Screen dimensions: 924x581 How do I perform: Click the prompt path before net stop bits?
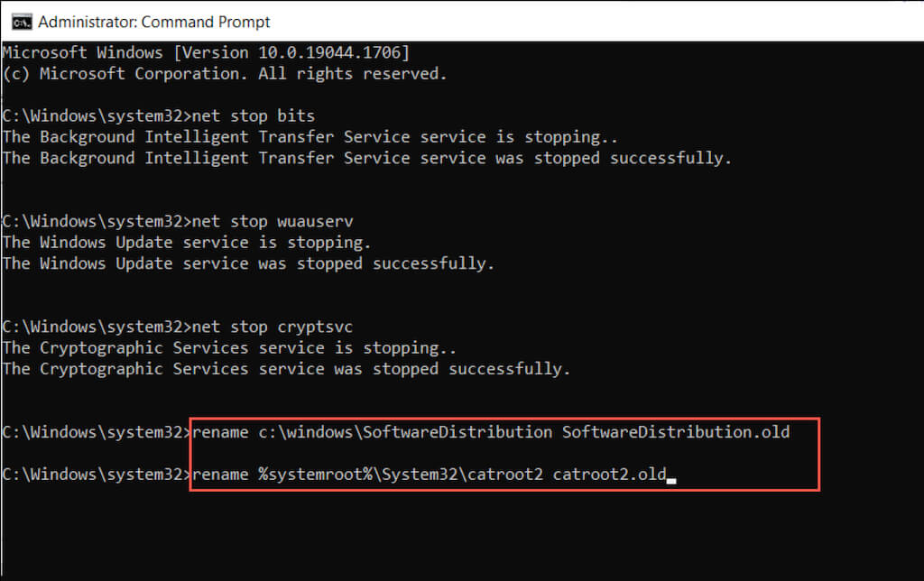[96, 115]
